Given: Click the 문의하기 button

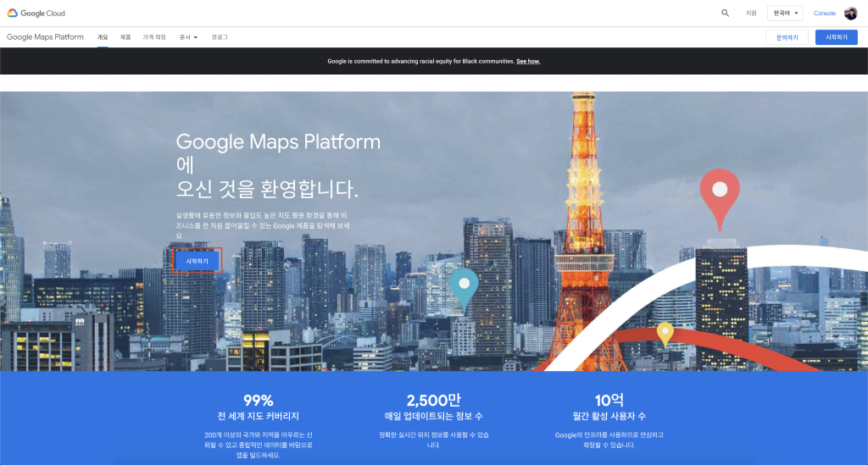Looking at the screenshot, I should point(787,37).
